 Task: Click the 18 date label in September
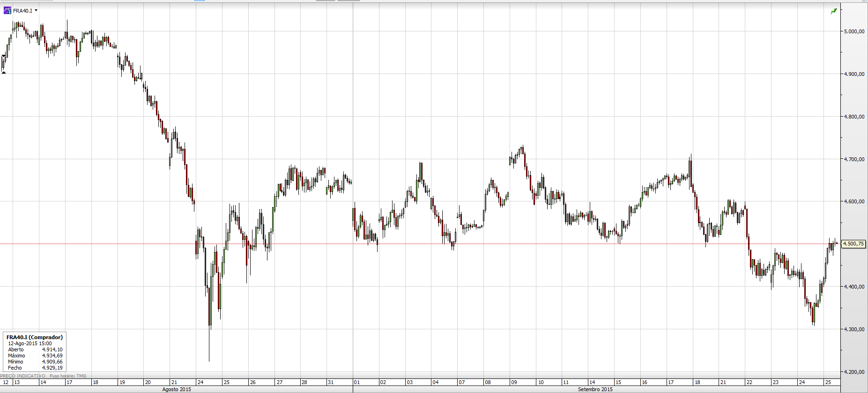pos(697,382)
